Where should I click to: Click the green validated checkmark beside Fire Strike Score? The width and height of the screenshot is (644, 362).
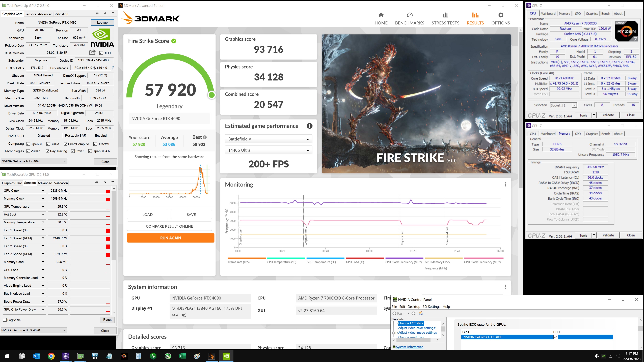click(174, 41)
